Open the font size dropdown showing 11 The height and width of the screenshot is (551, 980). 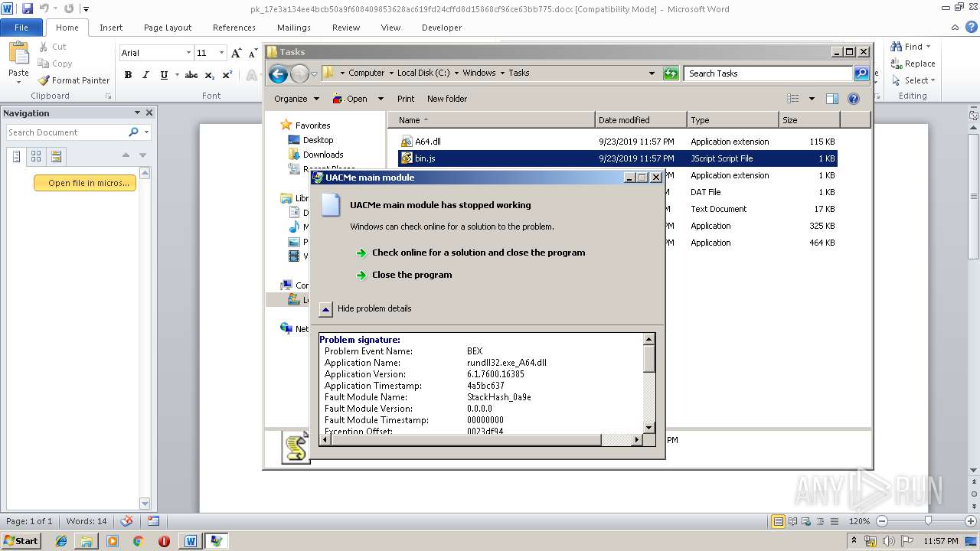(222, 53)
